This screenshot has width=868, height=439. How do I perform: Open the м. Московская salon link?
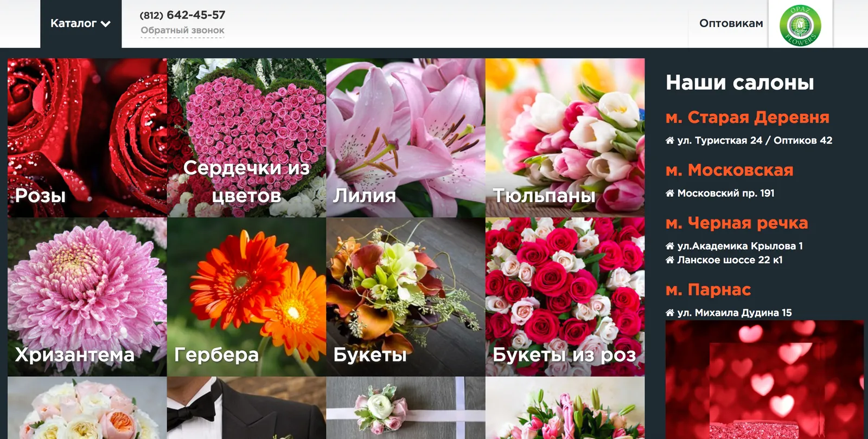730,170
